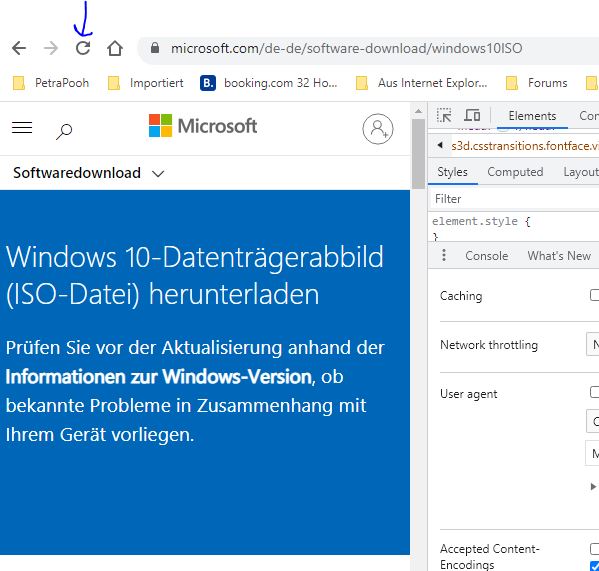The image size is (599, 571).
Task: Switch to the What's New drawer tab
Action: pos(559,256)
